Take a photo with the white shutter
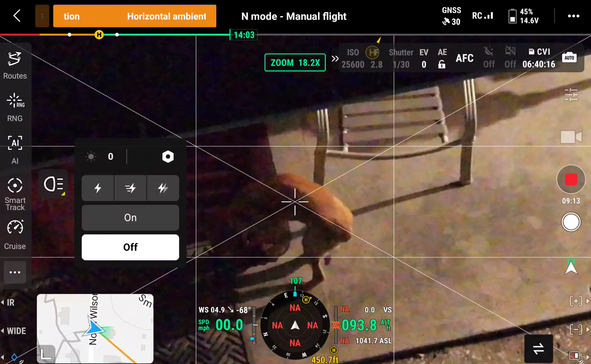The image size is (591, 364). point(571,222)
